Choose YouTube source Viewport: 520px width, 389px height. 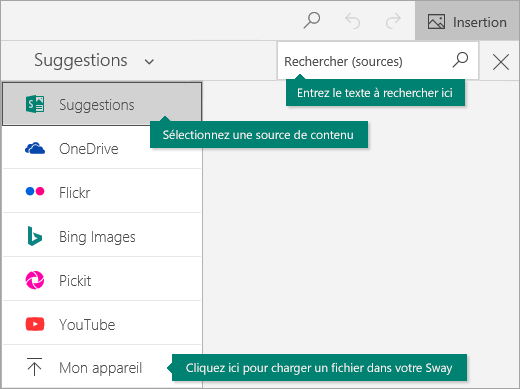pyautogui.click(x=102, y=324)
